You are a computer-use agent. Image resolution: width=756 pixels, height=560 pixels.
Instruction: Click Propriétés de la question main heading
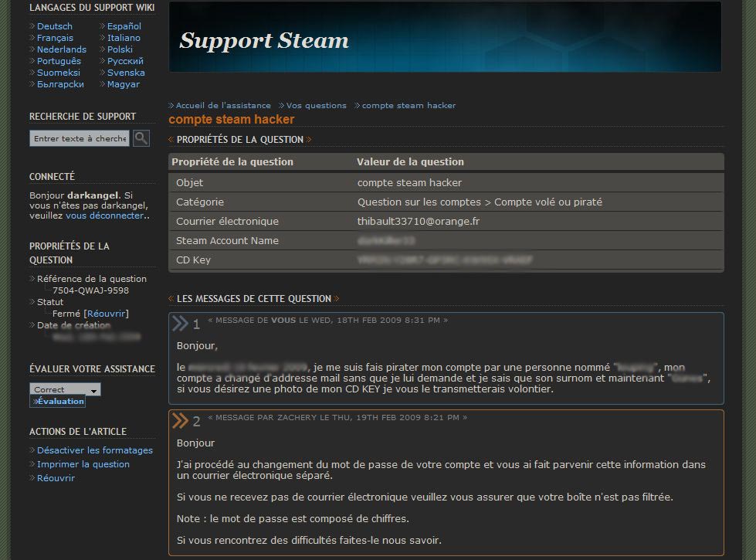point(240,139)
